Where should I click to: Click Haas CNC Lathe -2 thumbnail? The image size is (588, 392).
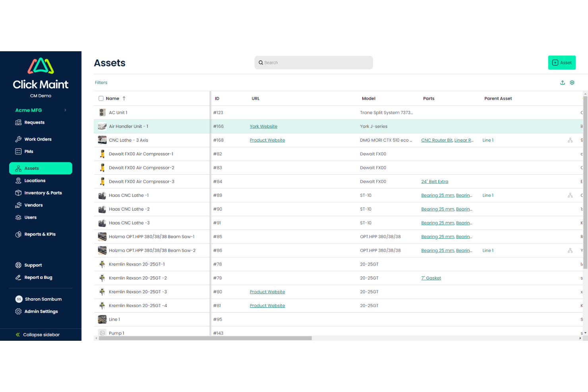pyautogui.click(x=102, y=209)
